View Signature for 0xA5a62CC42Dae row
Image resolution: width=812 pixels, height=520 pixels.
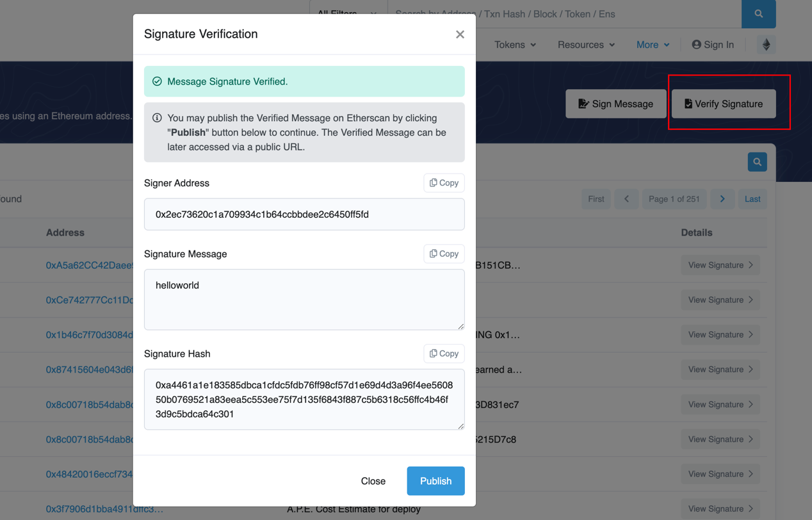point(720,265)
